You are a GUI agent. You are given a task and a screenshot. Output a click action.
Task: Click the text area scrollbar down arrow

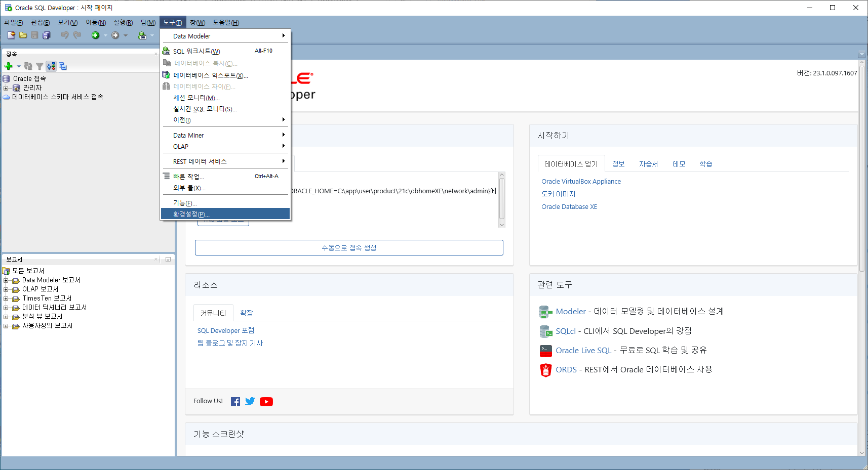pyautogui.click(x=502, y=225)
